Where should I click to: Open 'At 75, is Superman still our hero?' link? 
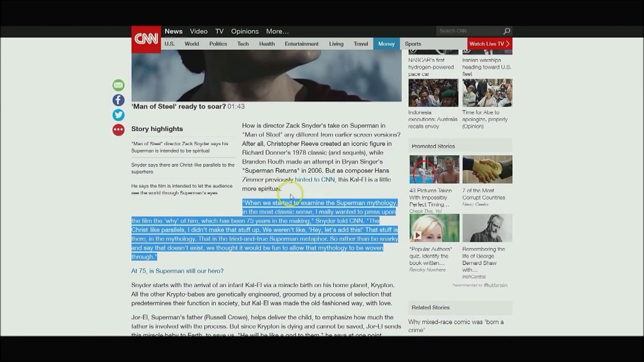[178, 271]
